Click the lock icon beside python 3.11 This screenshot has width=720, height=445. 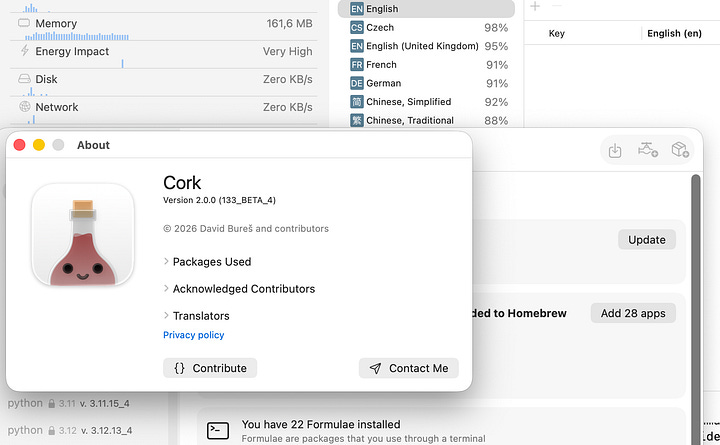(x=51, y=404)
